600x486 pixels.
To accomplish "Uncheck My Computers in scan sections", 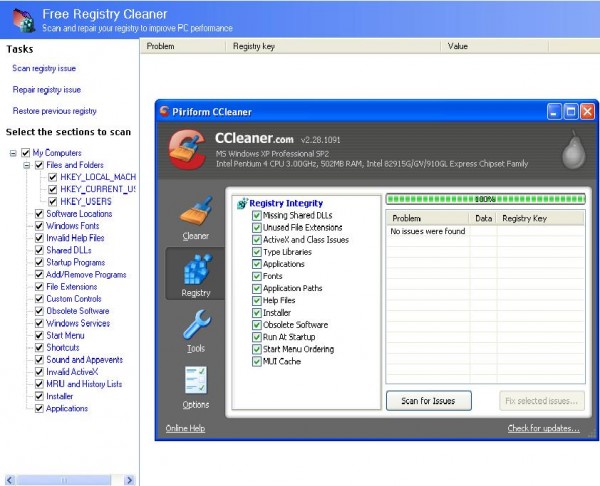I will (25, 153).
